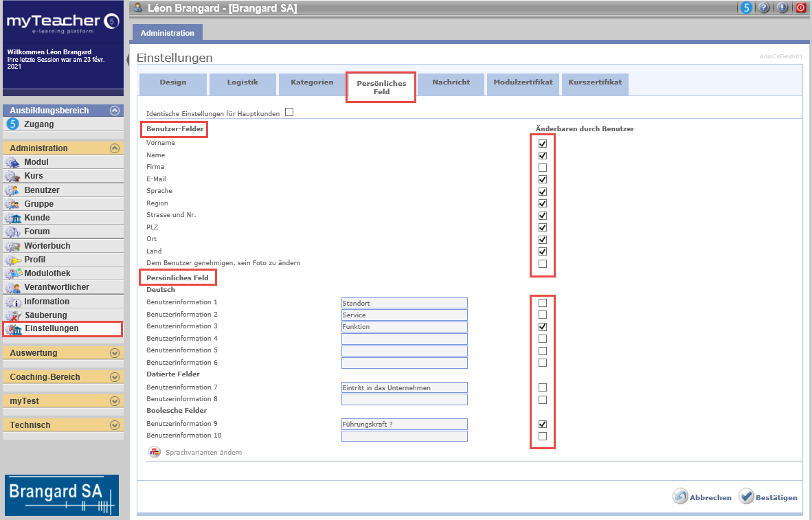Screen dimensions: 812x520
Task: Click the Bestätigen button
Action: 768,497
